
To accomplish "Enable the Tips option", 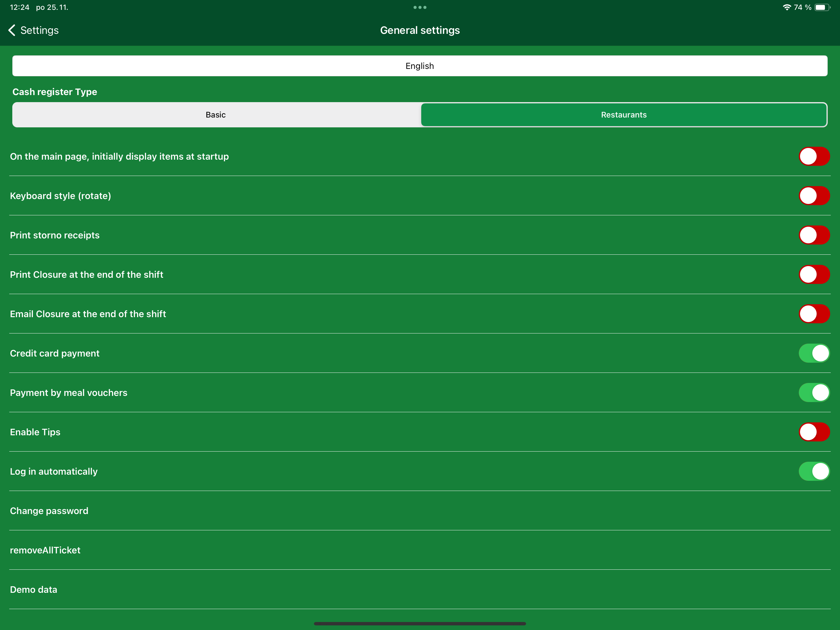I will [x=814, y=432].
